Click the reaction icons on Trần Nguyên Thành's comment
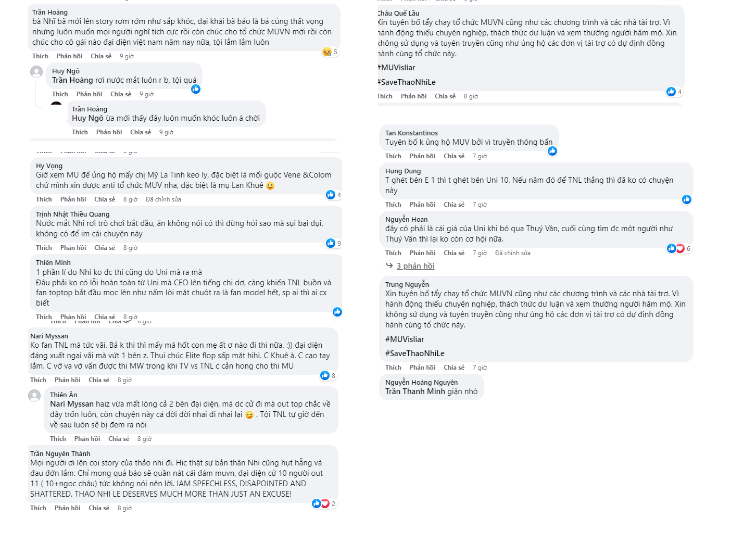 pos(321,503)
